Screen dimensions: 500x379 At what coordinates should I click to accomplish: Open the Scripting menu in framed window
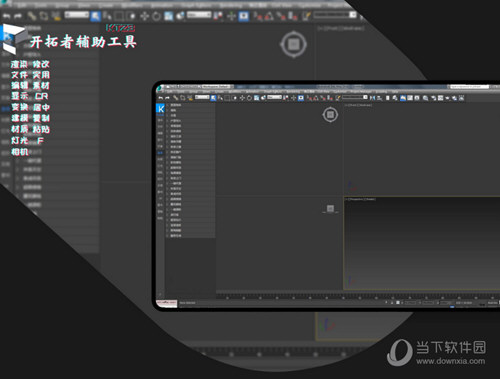(x=382, y=91)
